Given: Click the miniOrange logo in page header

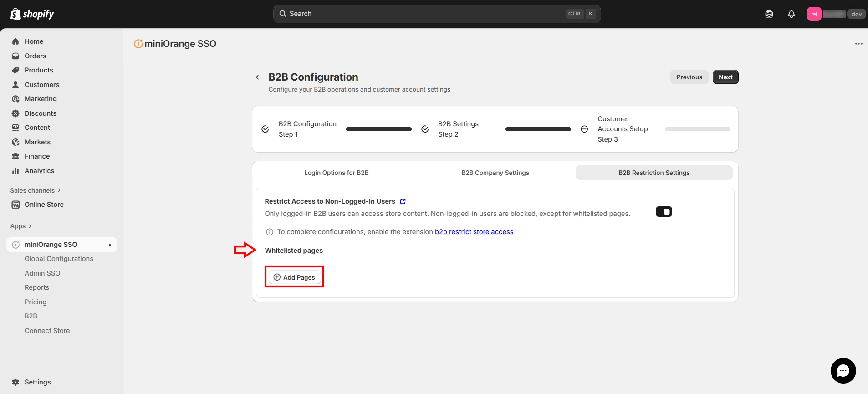Looking at the screenshot, I should (138, 44).
